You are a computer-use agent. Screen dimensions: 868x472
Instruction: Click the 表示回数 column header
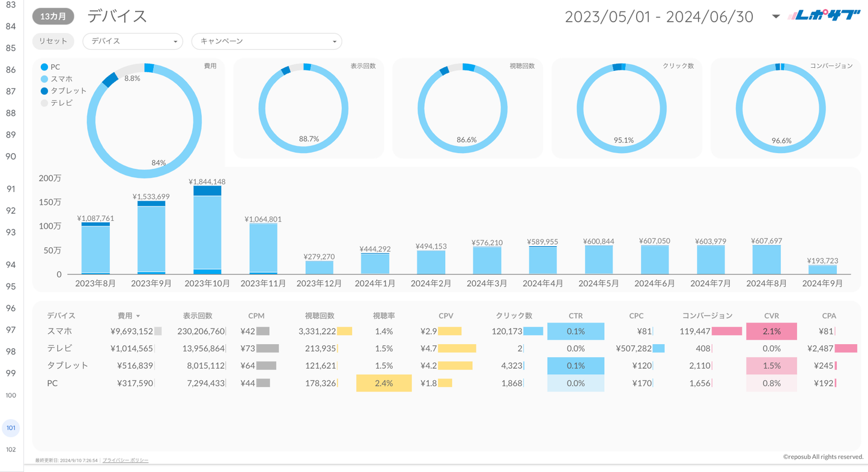(x=198, y=315)
